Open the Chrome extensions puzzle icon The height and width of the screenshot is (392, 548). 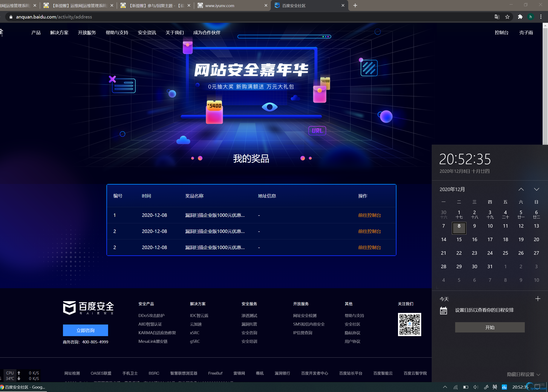point(520,17)
